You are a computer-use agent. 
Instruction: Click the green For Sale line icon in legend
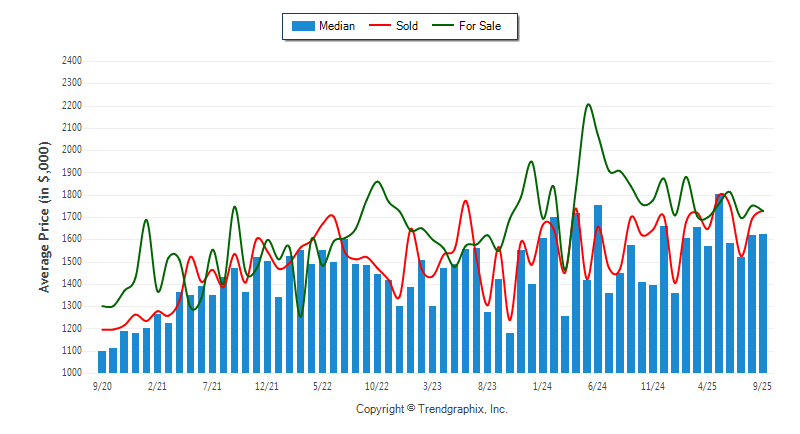pos(443,26)
